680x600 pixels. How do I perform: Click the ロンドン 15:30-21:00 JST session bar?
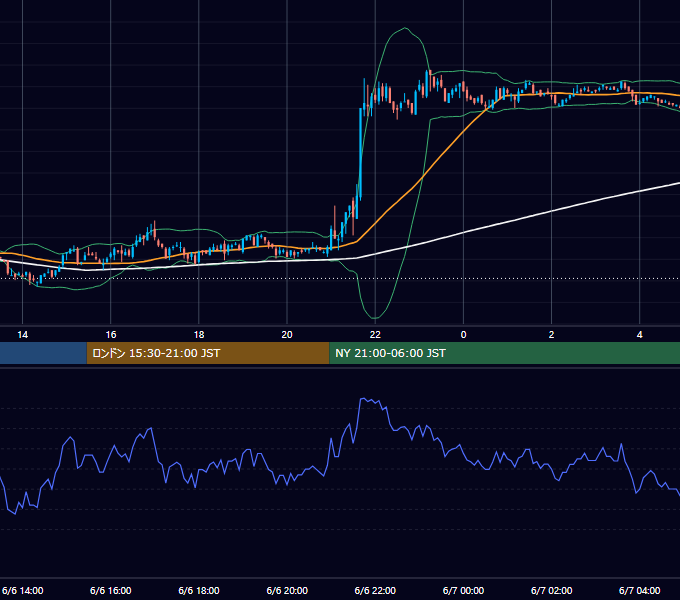208,353
